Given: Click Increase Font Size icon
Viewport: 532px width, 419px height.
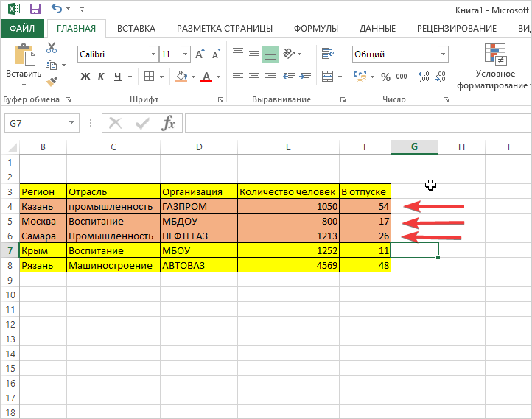Looking at the screenshot, I should click(200, 54).
